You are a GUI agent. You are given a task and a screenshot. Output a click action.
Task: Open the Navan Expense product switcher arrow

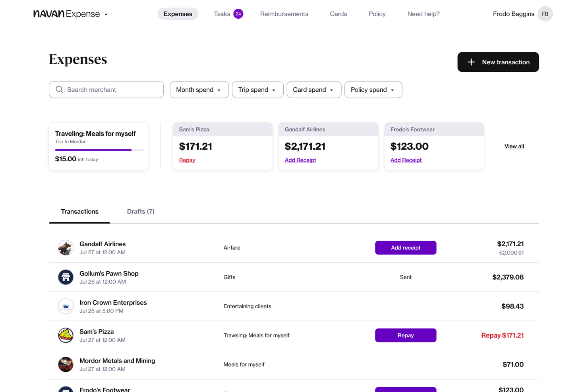pyautogui.click(x=106, y=14)
